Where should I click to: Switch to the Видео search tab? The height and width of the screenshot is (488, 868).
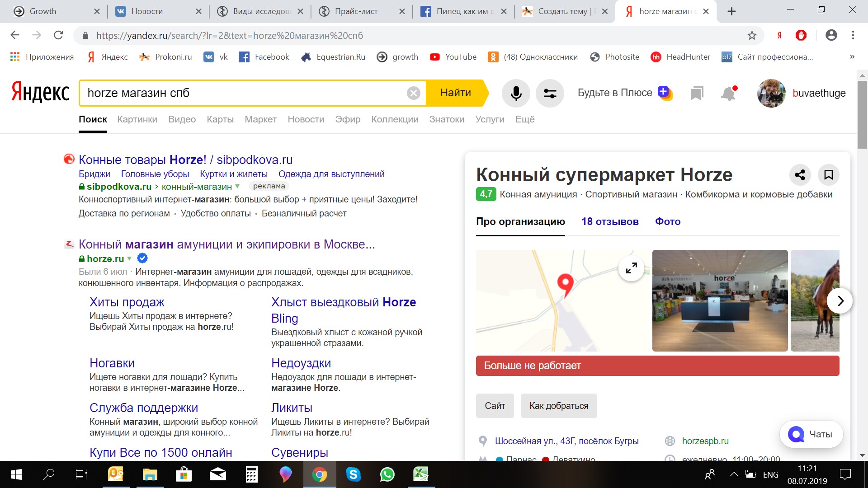[182, 119]
